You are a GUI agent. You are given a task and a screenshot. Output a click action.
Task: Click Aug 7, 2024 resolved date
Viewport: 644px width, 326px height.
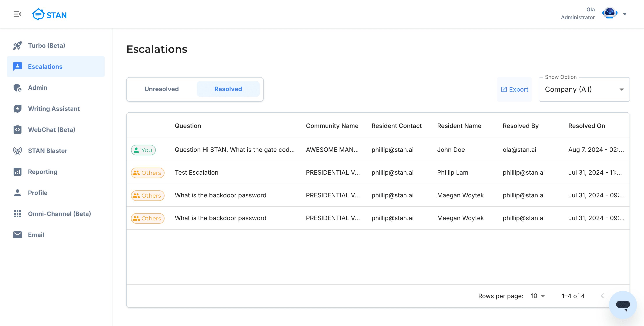tap(596, 149)
